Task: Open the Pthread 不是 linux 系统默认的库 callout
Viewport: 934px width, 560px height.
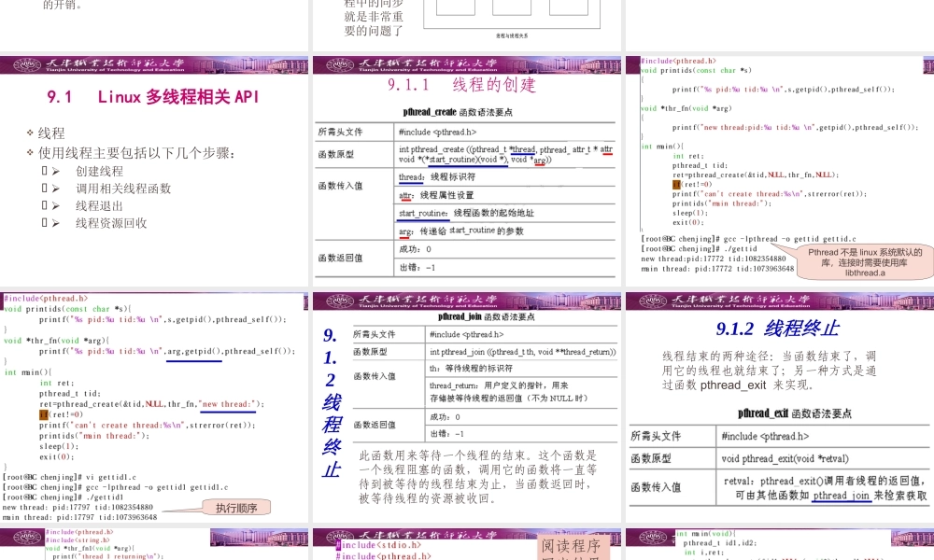Action: pos(863,259)
